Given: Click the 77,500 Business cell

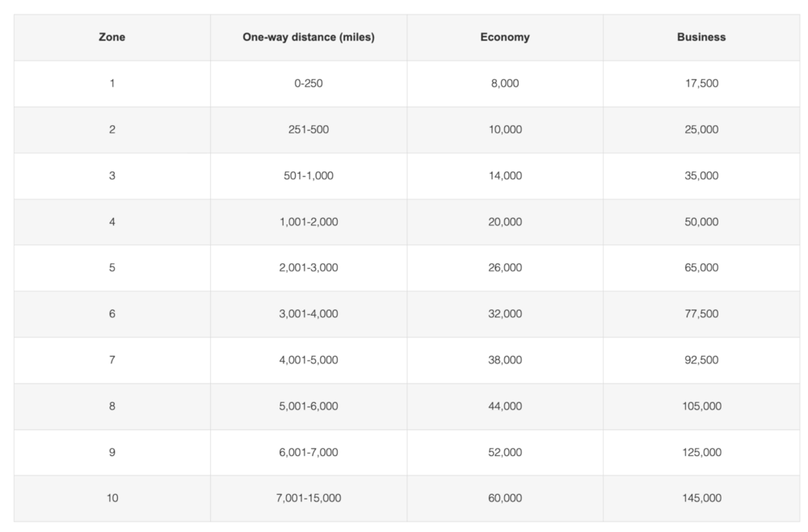Looking at the screenshot, I should tap(701, 313).
